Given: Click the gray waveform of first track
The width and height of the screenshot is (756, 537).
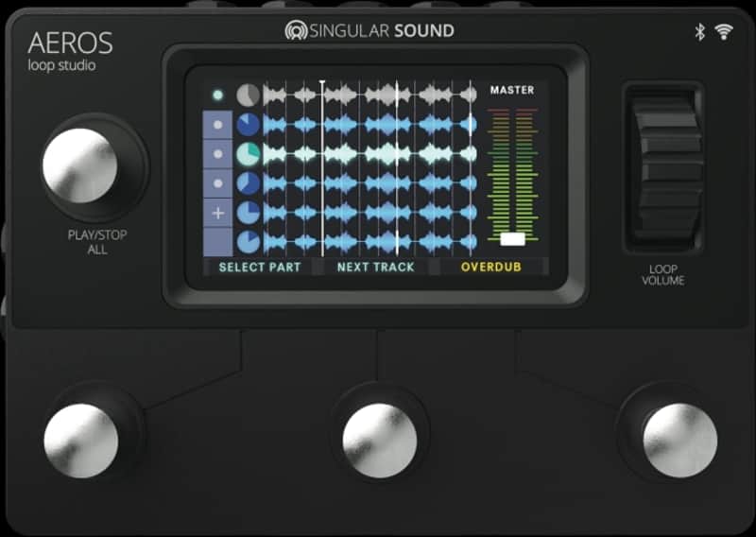Looking at the screenshot, I should (x=369, y=95).
